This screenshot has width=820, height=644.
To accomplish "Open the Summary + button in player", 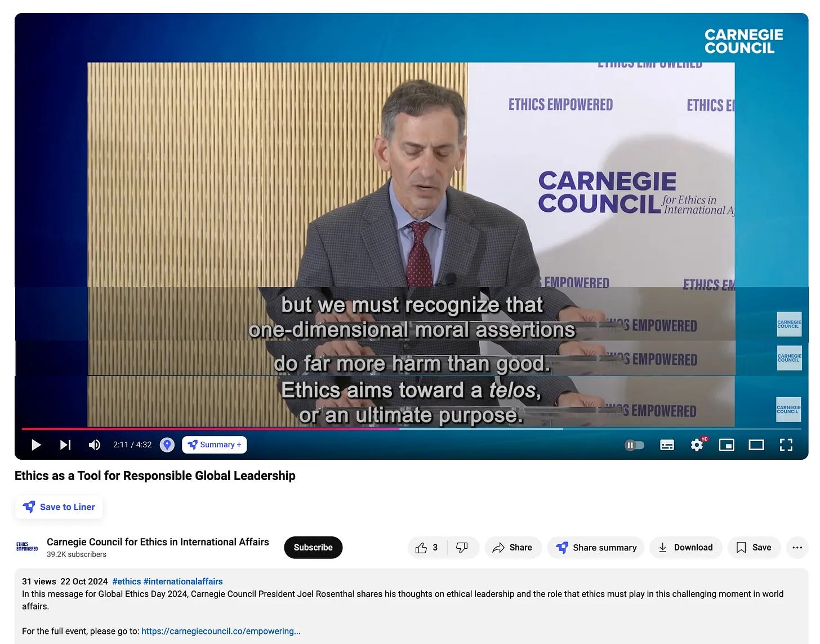I will 215,445.
